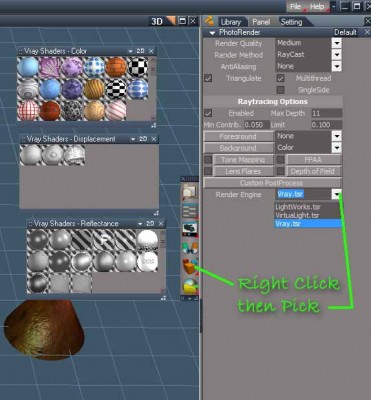Toggle the Triangulate checkbox
371x400 pixels.
pos(208,79)
